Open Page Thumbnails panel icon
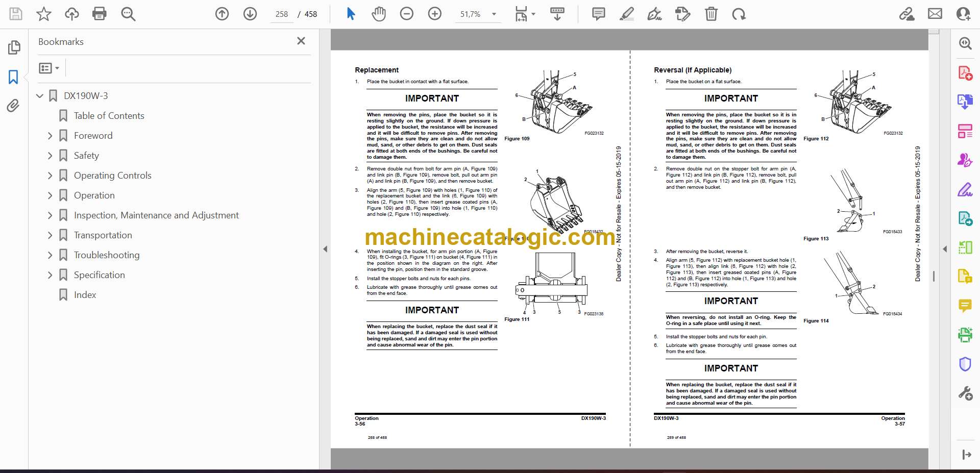The width and height of the screenshot is (980, 473). click(14, 47)
